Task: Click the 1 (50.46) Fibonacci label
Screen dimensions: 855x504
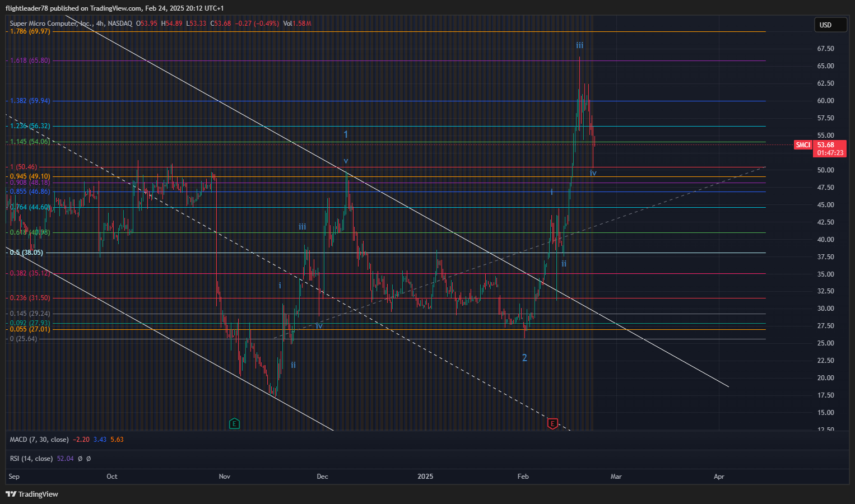Action: (24, 167)
